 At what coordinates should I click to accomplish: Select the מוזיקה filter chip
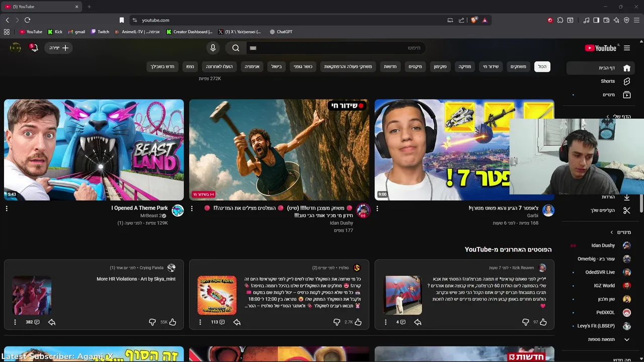point(465,66)
